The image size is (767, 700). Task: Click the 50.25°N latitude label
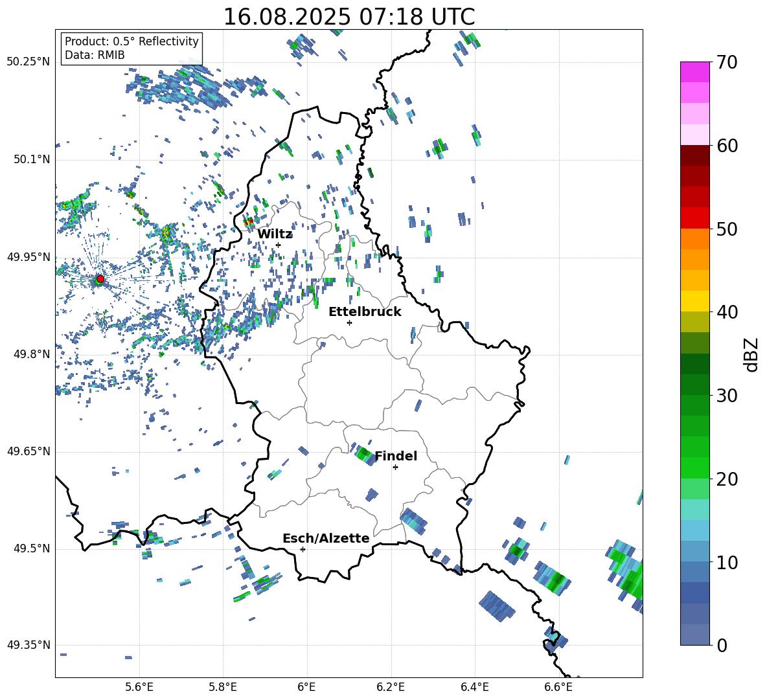pos(29,62)
